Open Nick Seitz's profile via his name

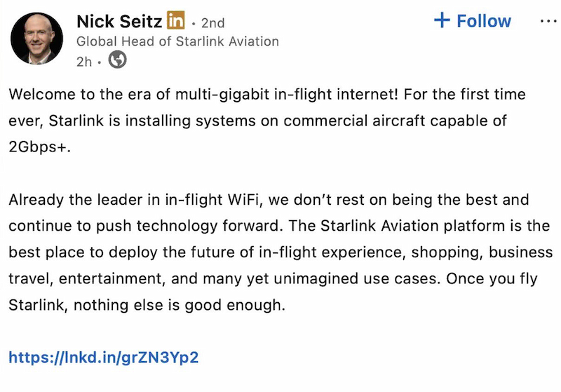tap(120, 22)
